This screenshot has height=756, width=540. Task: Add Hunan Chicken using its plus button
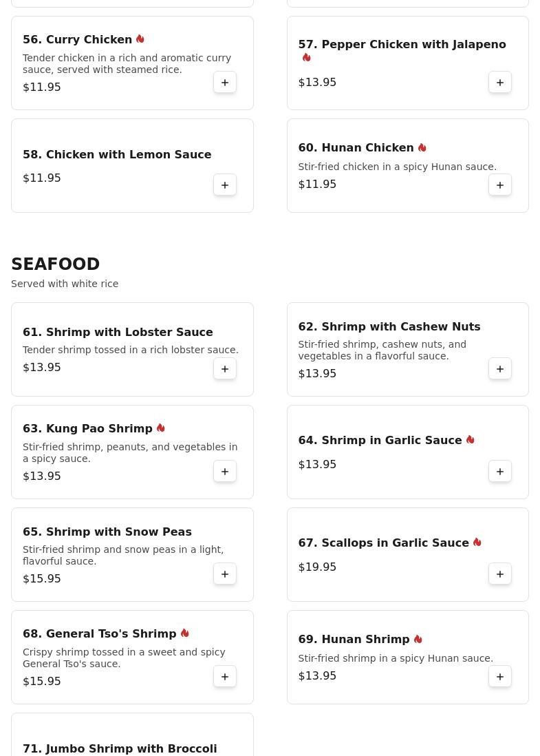pos(500,185)
